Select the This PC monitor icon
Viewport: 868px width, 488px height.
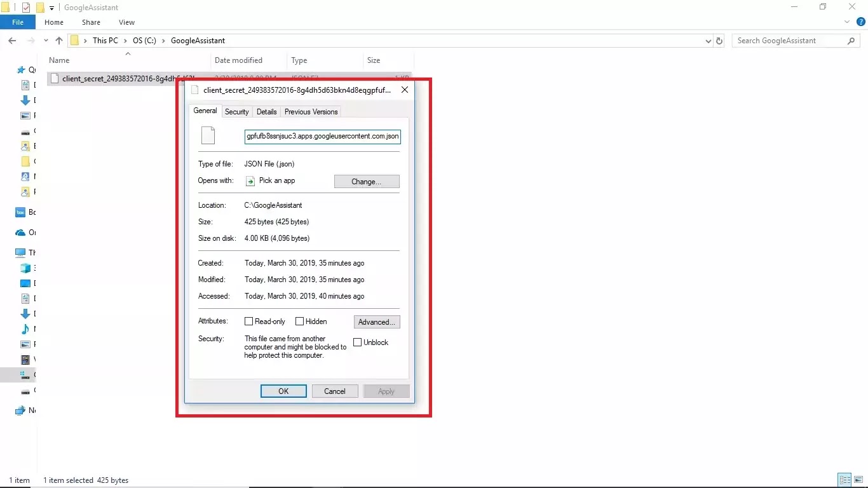(x=20, y=253)
